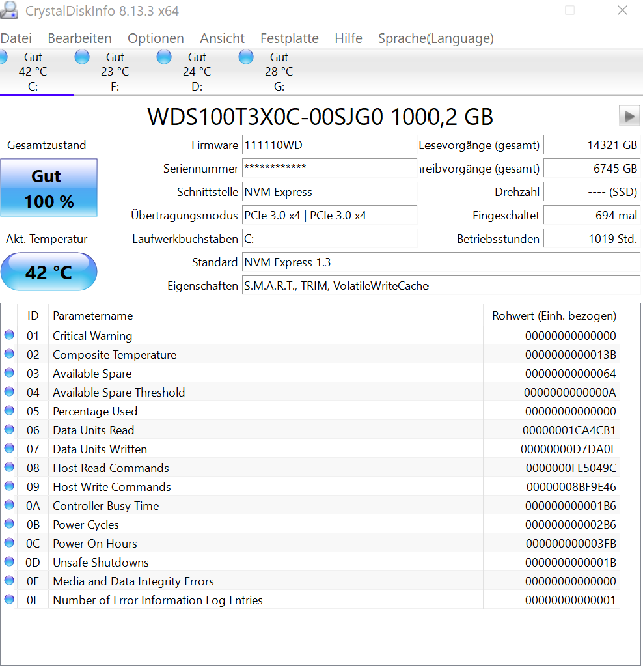Open the Festplatte menu
Viewport: 643px width, 672px height.
pos(289,38)
